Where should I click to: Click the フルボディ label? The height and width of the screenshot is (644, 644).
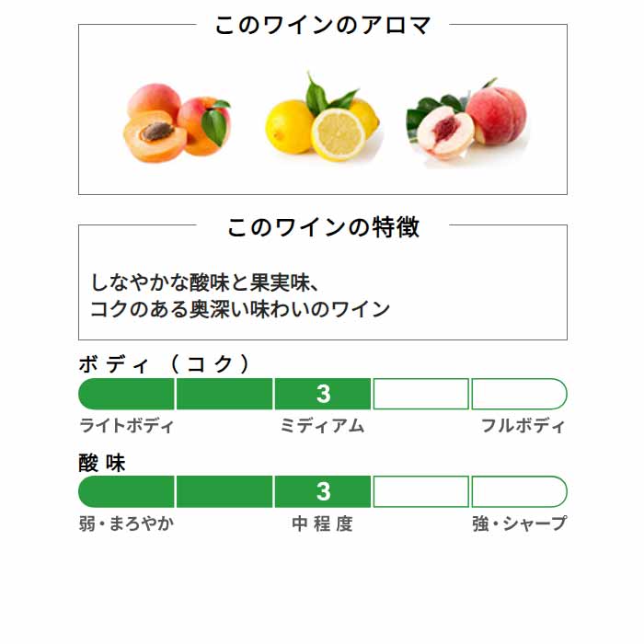523,425
